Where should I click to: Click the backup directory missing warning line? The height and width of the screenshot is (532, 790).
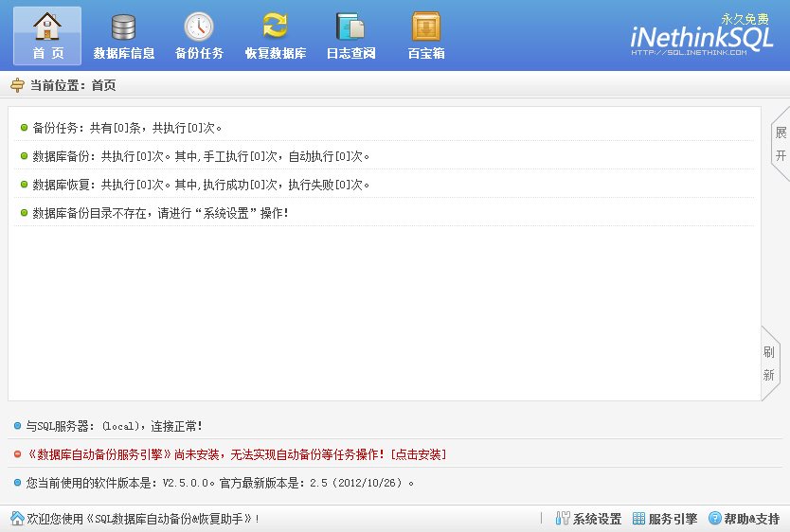160,213
